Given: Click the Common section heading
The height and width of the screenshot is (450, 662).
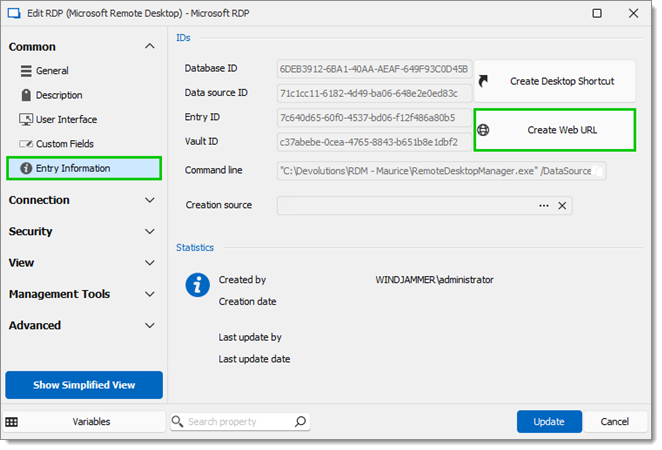Looking at the screenshot, I should click(x=32, y=47).
